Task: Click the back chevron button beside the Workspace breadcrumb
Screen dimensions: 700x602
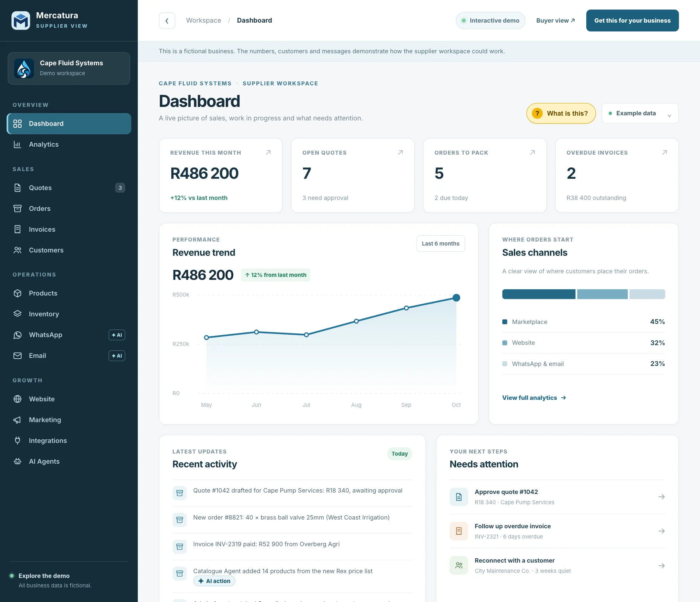Action: pos(167,20)
